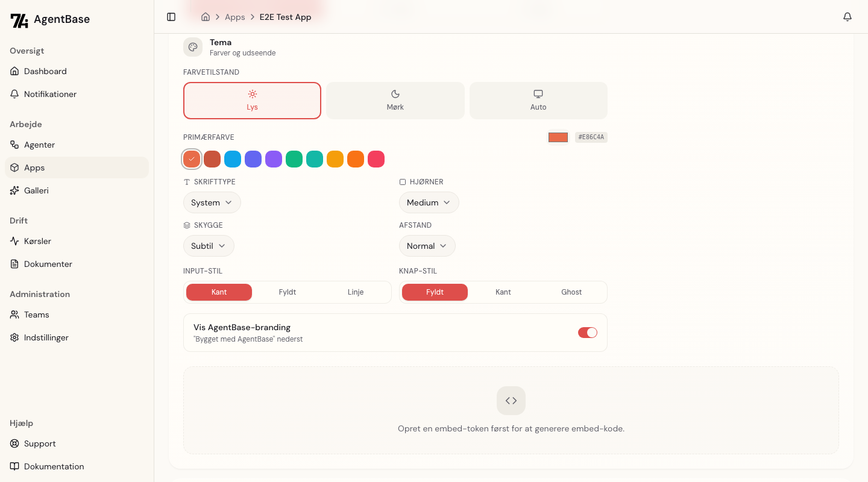Click the embed code brackets icon
868x482 pixels.
click(511, 401)
